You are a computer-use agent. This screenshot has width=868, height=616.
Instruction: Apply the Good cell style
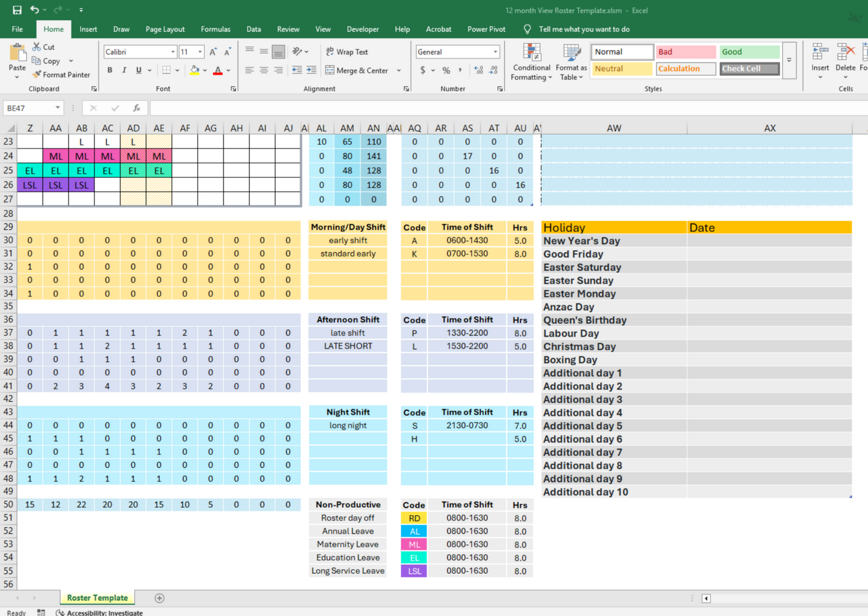click(x=749, y=52)
